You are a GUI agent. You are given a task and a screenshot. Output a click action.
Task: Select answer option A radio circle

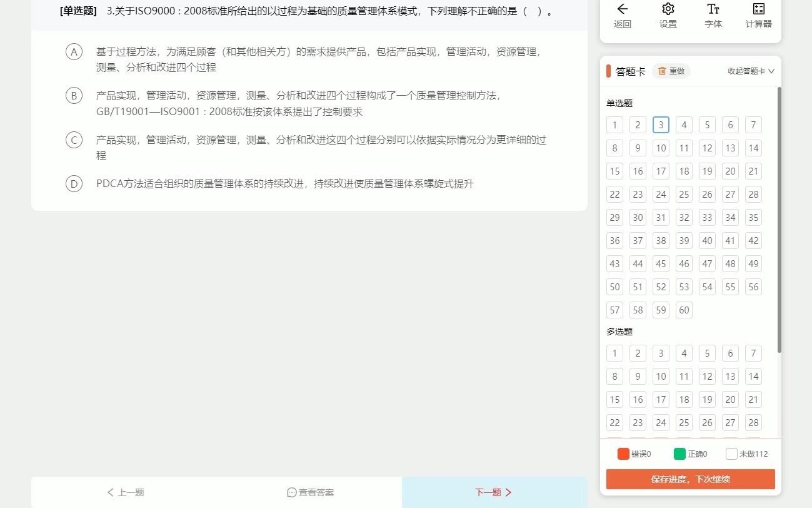[74, 52]
